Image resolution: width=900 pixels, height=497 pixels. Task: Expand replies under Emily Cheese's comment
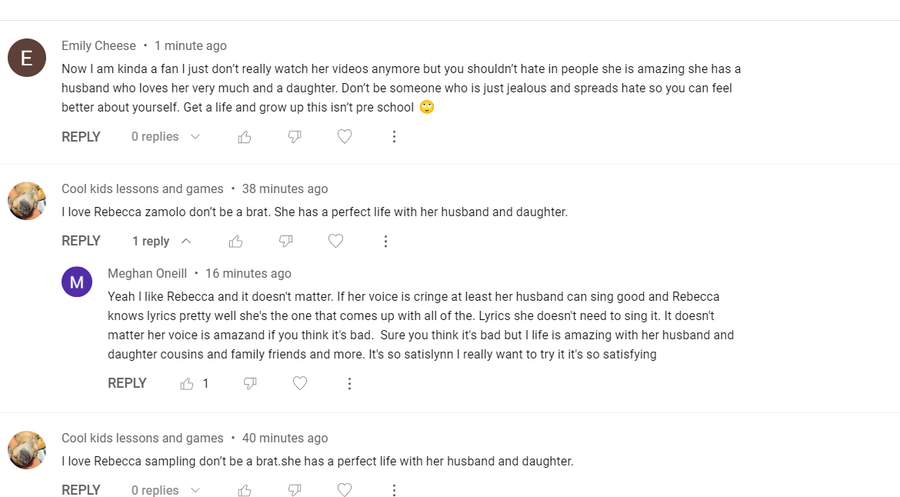[166, 137]
